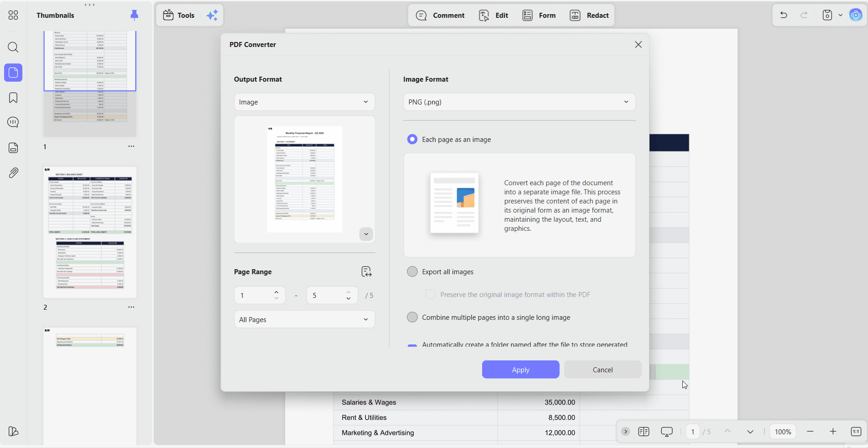Click the Tools toolbox button
Screen dimensions: 868x448
tap(179, 15)
